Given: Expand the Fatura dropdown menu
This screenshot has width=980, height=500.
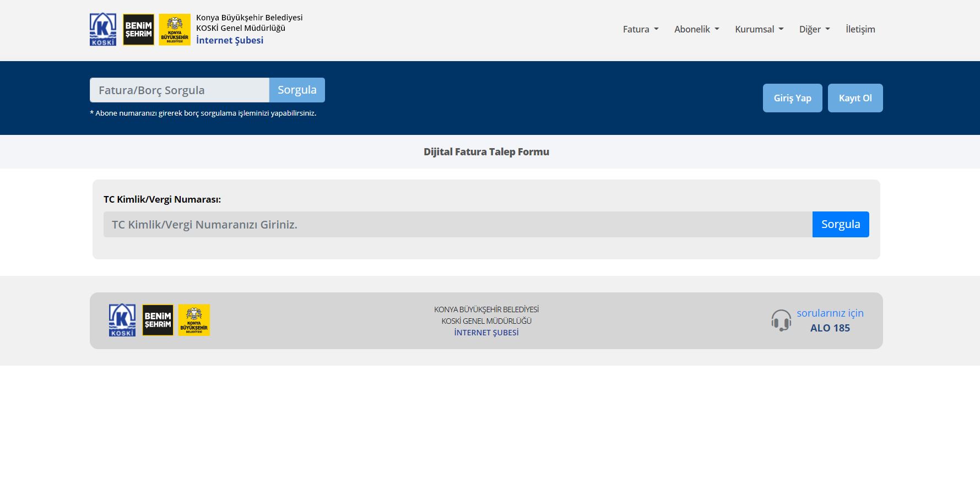Looking at the screenshot, I should coord(640,29).
